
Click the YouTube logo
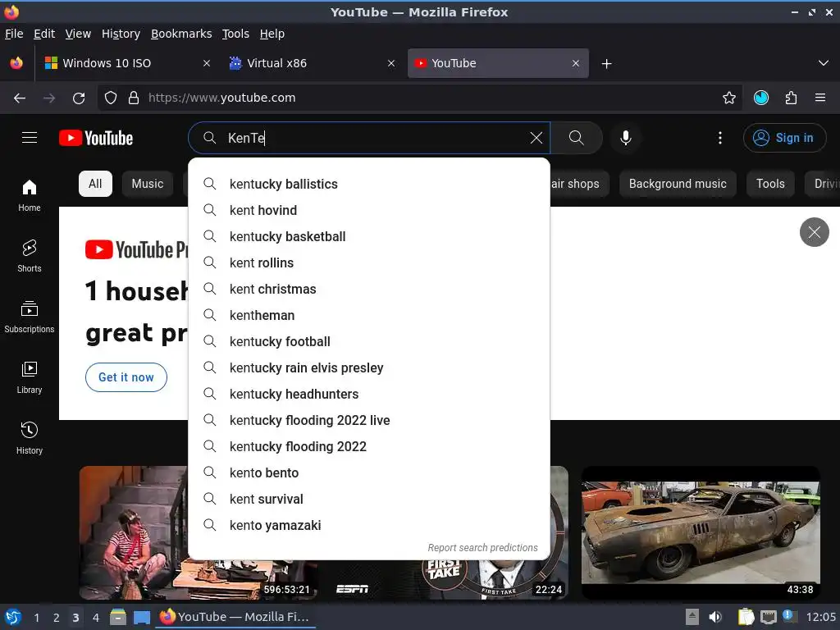click(96, 138)
